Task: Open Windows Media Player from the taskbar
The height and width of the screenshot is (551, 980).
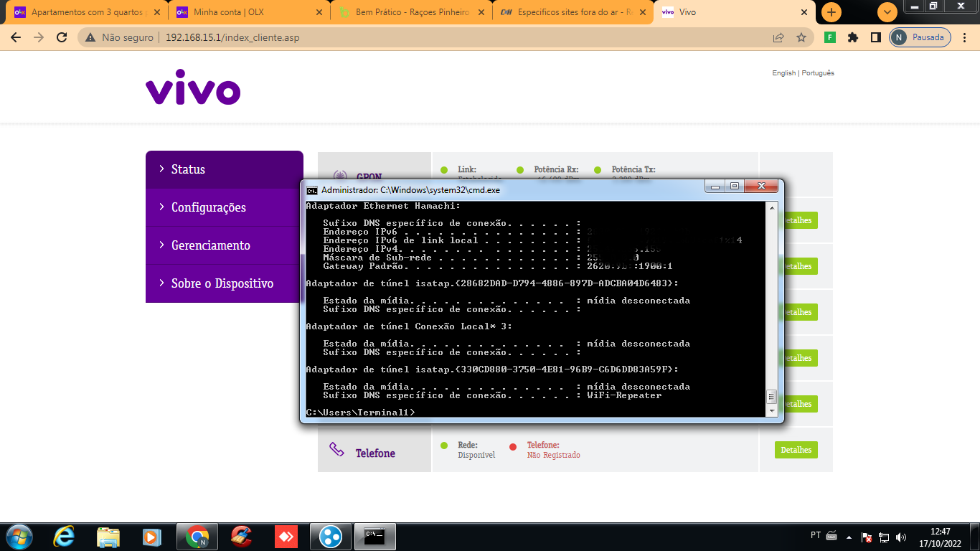Action: (151, 537)
